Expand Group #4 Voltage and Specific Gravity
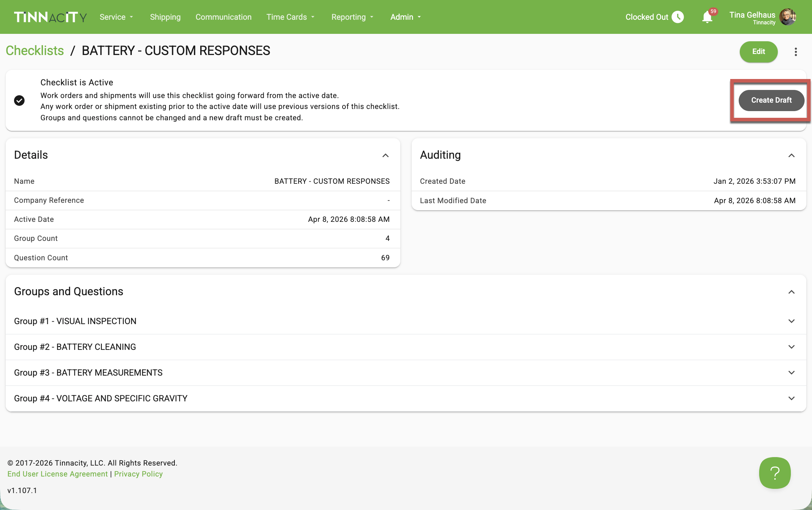The width and height of the screenshot is (812, 510). click(x=792, y=399)
